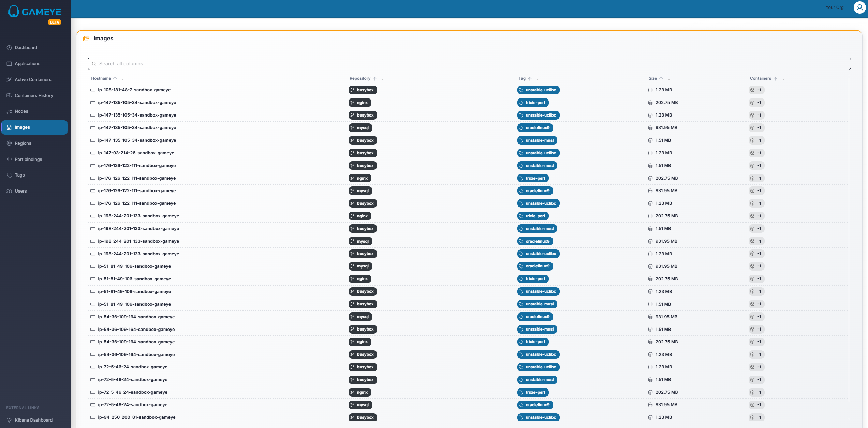Screen dimensions: 868x428
Task: Click the Tag column sort arrow
Action: click(x=530, y=79)
